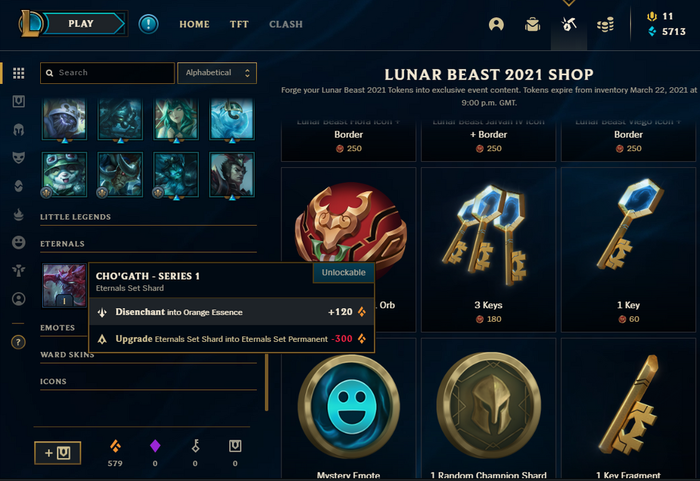Screen dimensions: 700x481
Task: Select the all-items grid filter in sidebar
Action: [18, 73]
